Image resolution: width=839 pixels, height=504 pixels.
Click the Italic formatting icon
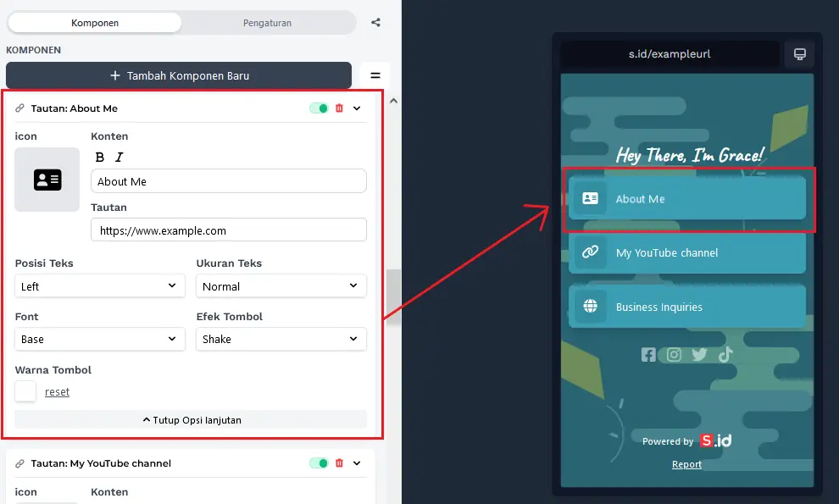click(x=119, y=157)
